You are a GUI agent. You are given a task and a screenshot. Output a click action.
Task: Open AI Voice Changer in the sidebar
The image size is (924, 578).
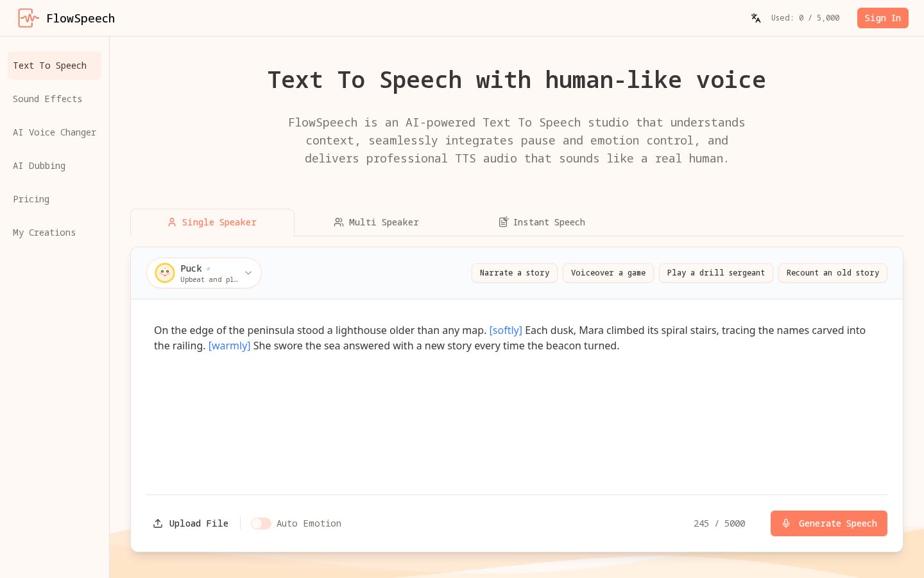55,132
